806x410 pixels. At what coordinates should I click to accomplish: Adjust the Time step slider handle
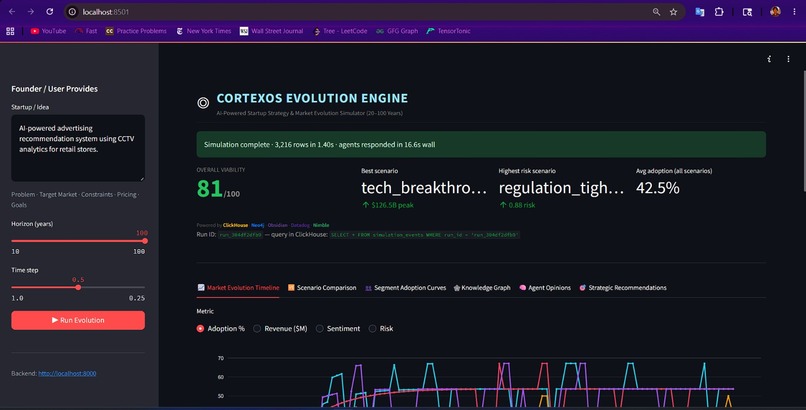click(x=78, y=288)
